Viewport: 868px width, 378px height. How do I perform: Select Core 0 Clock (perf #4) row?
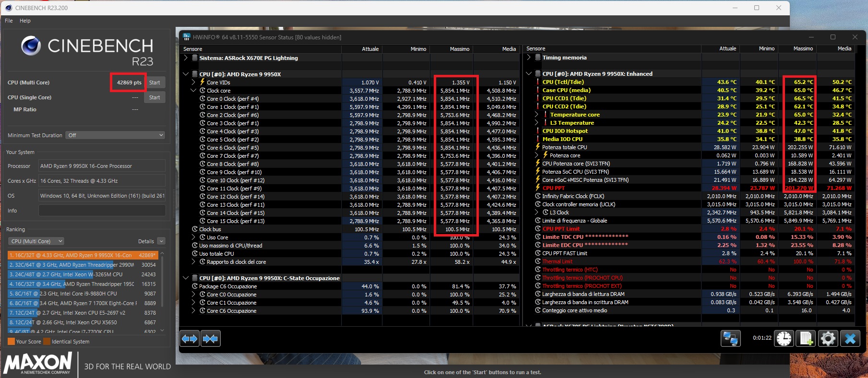pos(349,98)
